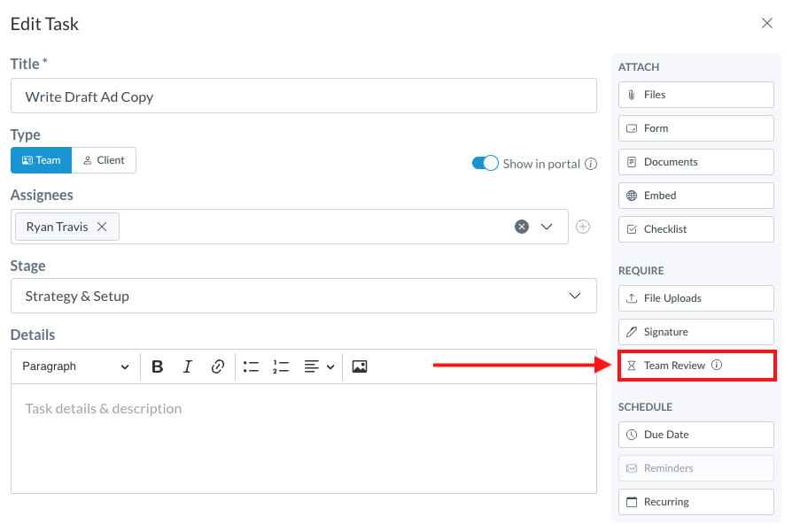
Task: Open text alignment options dropdown
Action: [319, 366]
